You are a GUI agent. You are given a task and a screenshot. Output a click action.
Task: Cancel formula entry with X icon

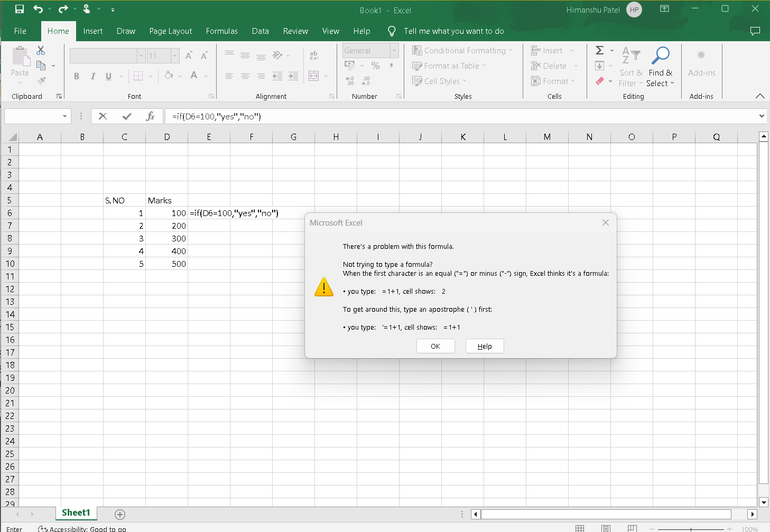coord(103,116)
